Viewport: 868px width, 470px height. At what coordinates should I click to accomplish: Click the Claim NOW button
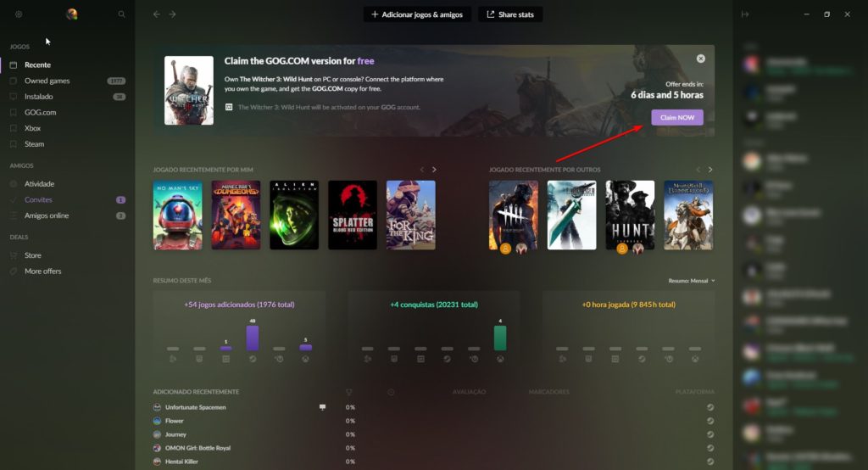tap(677, 117)
